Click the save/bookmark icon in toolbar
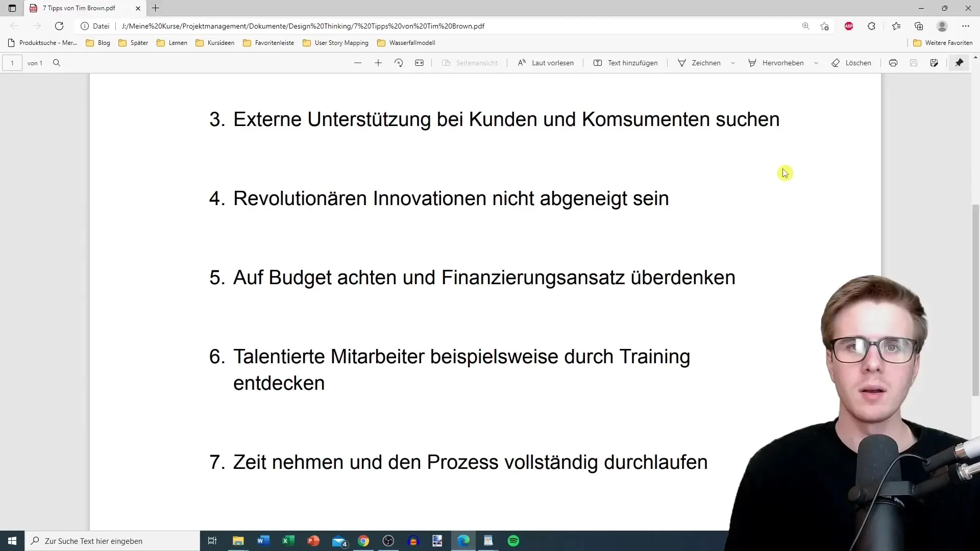980x551 pixels. point(913,63)
